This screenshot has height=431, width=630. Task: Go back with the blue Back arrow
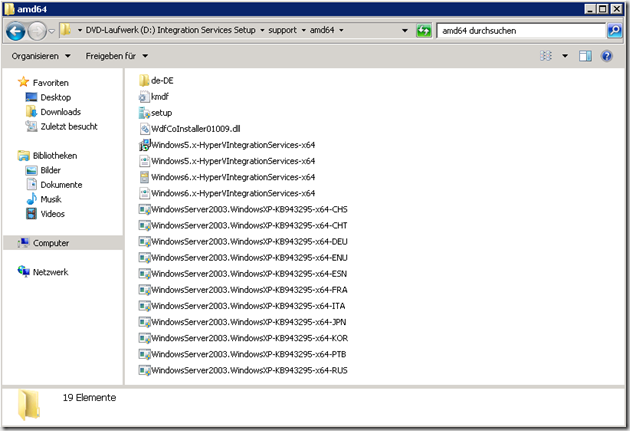[x=16, y=31]
